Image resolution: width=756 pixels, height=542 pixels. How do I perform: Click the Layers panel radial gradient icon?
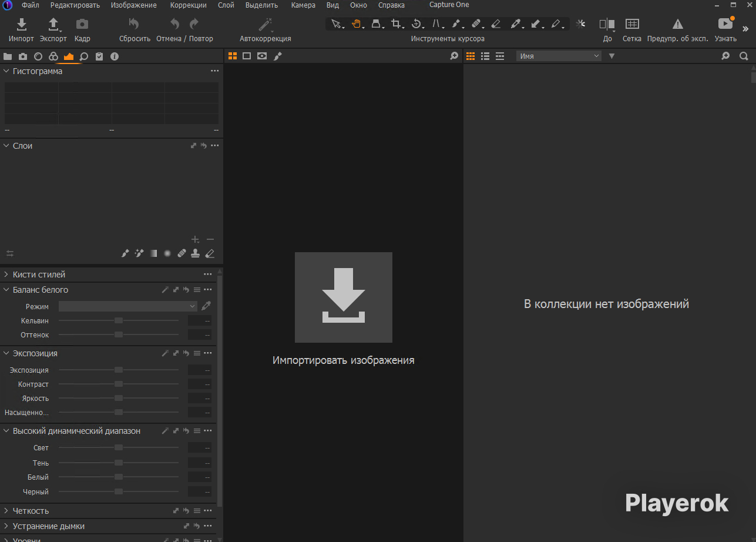[167, 253]
